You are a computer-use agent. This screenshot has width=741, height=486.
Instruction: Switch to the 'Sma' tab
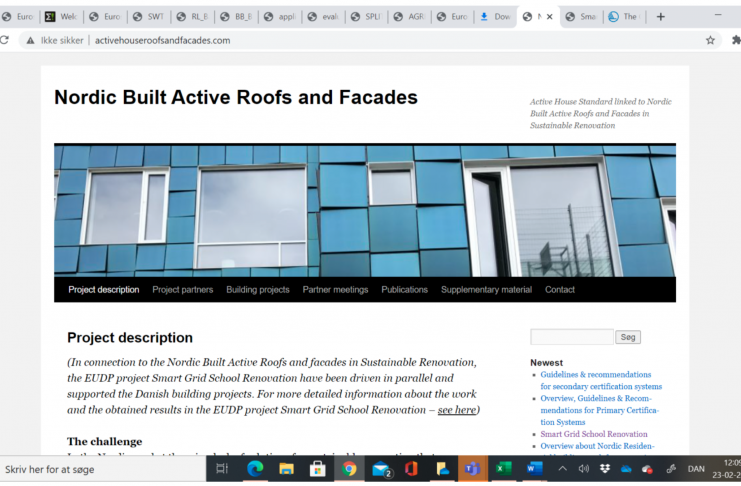[x=582, y=17]
